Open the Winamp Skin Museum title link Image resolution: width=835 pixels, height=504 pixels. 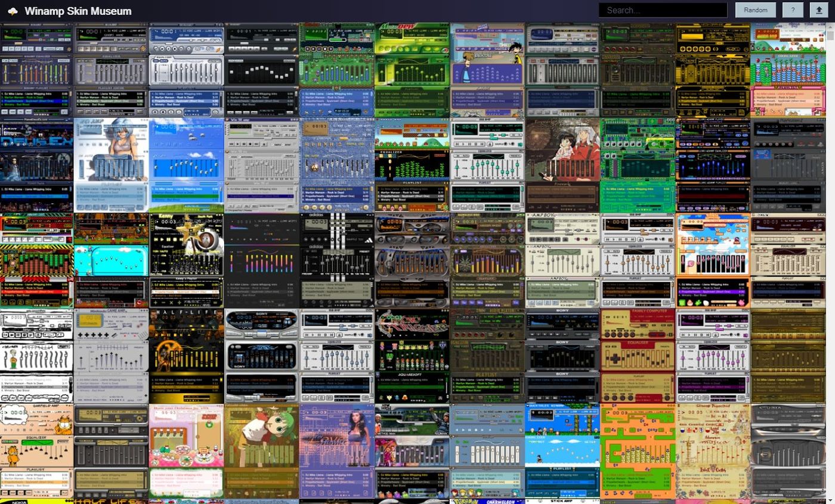coord(78,11)
